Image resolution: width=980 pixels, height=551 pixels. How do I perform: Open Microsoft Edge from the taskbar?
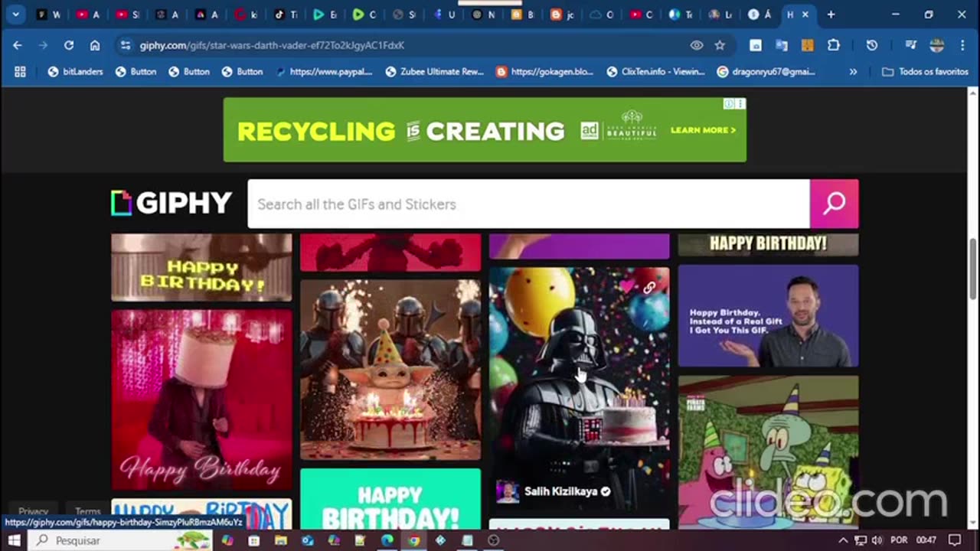387,540
